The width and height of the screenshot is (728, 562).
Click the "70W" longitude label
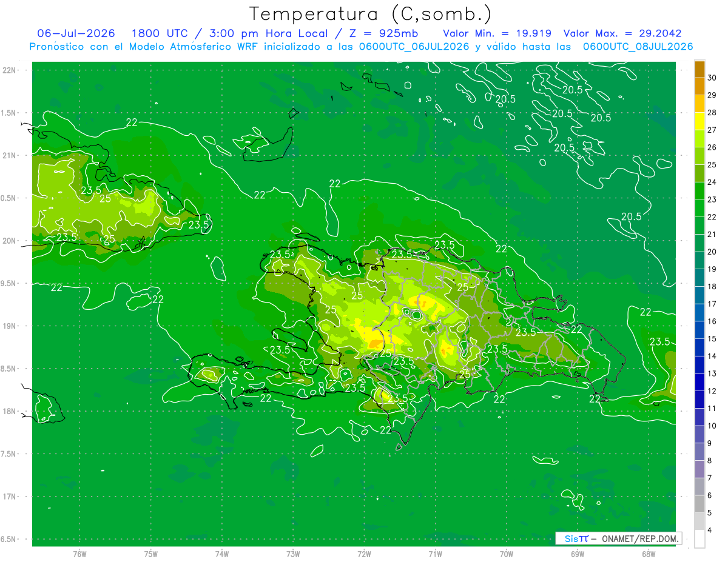point(507,554)
